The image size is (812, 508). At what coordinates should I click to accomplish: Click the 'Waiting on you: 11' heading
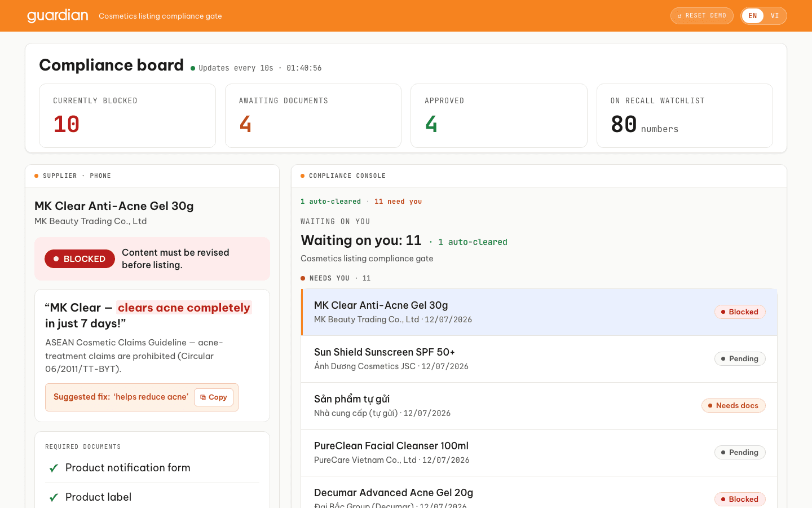[361, 240]
